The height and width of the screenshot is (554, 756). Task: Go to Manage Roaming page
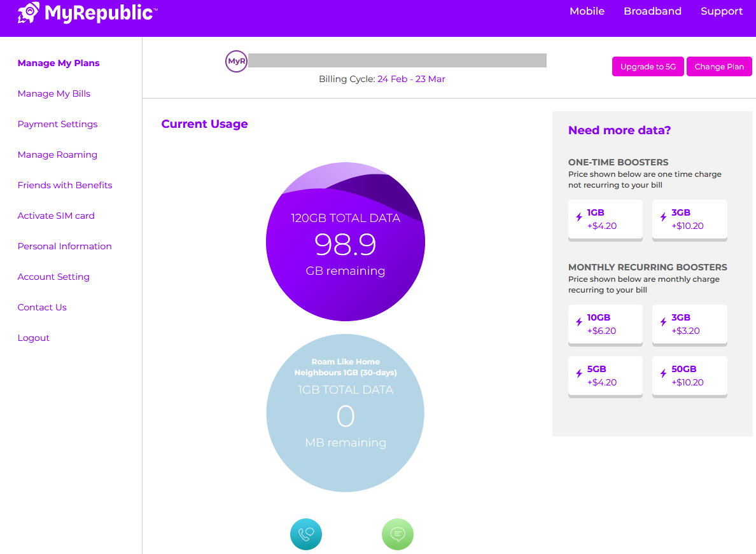click(57, 155)
